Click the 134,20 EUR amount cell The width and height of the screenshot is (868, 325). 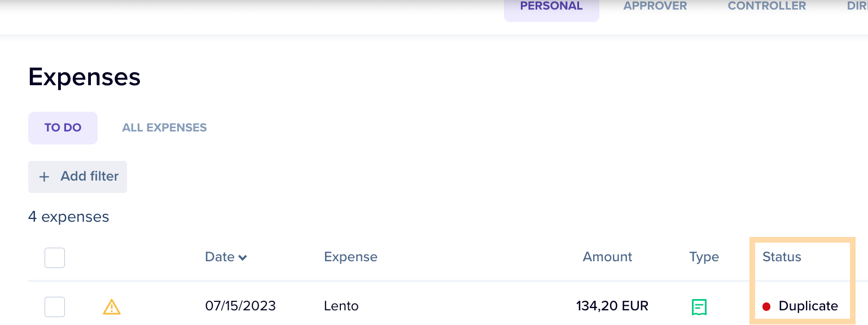click(x=612, y=306)
